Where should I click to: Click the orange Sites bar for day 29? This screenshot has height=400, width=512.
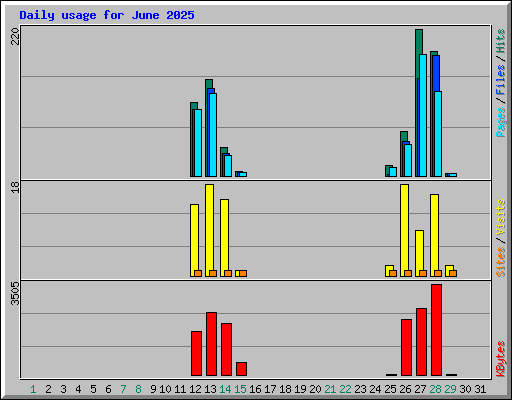453,273
